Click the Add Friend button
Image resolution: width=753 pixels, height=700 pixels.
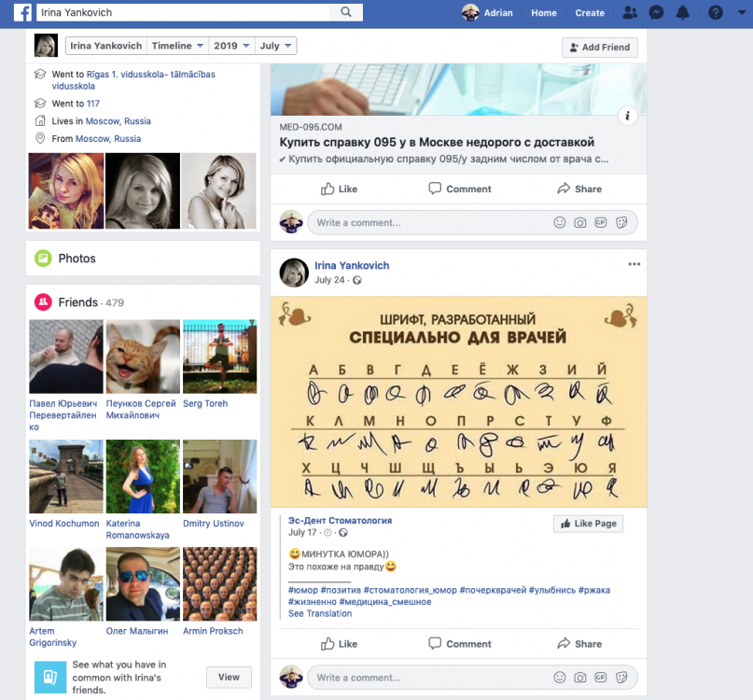599,47
